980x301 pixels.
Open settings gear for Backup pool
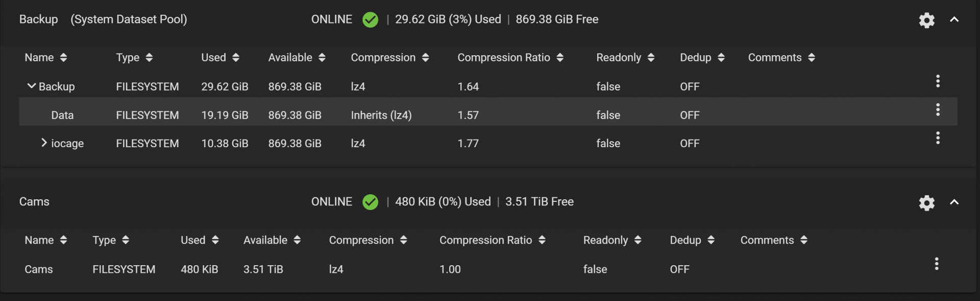pos(926,20)
